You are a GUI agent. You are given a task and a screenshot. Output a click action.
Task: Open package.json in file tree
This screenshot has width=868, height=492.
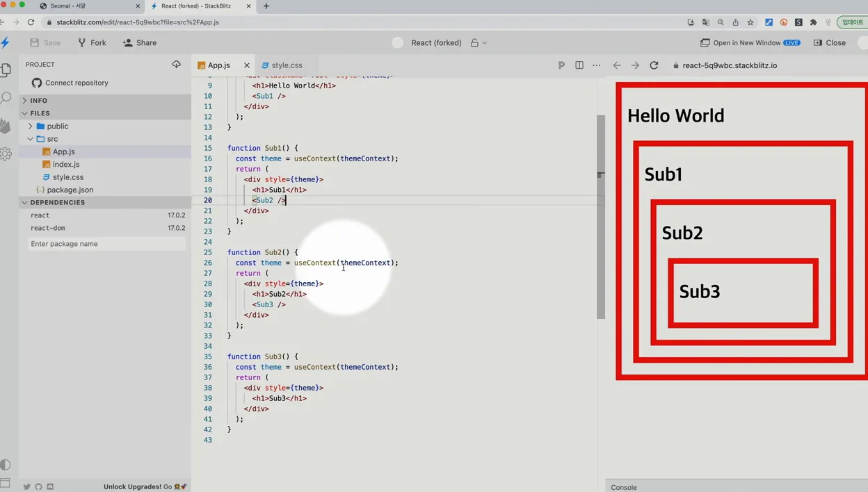[104, 189]
